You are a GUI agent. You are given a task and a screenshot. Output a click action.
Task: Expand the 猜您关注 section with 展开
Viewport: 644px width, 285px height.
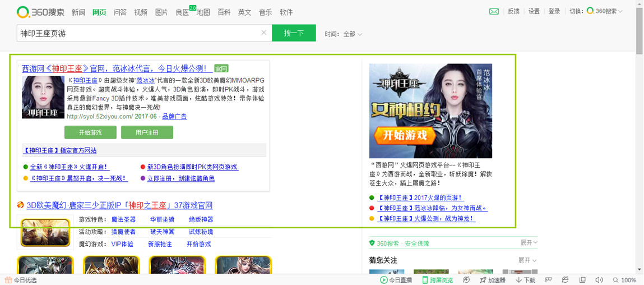tap(528, 260)
